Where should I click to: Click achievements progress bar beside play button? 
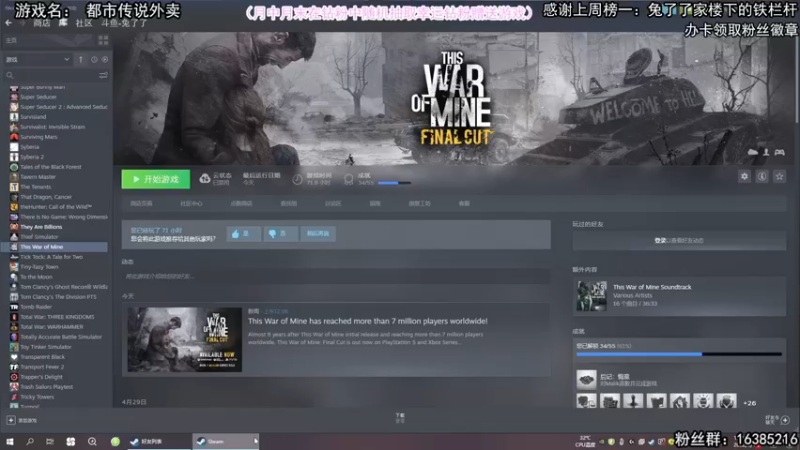coord(394,183)
